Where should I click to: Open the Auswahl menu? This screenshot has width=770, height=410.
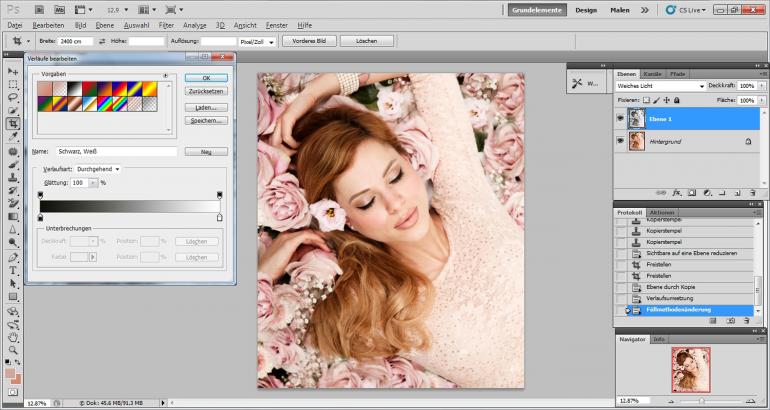136,26
